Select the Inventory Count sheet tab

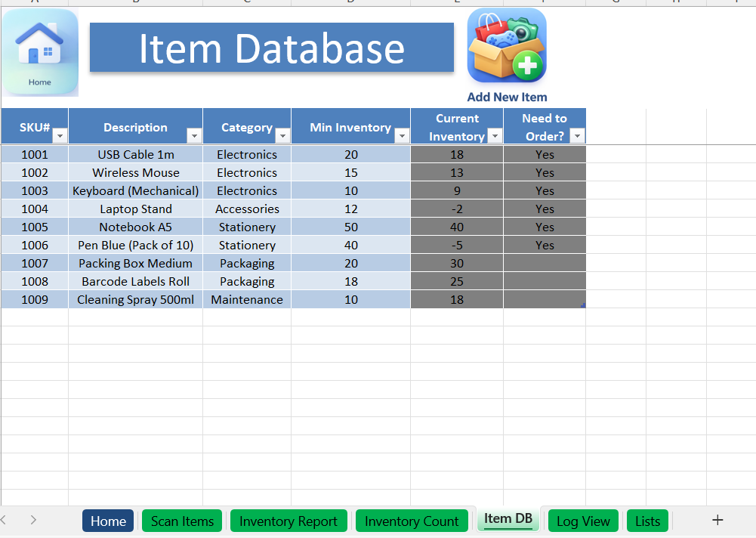[412, 521]
